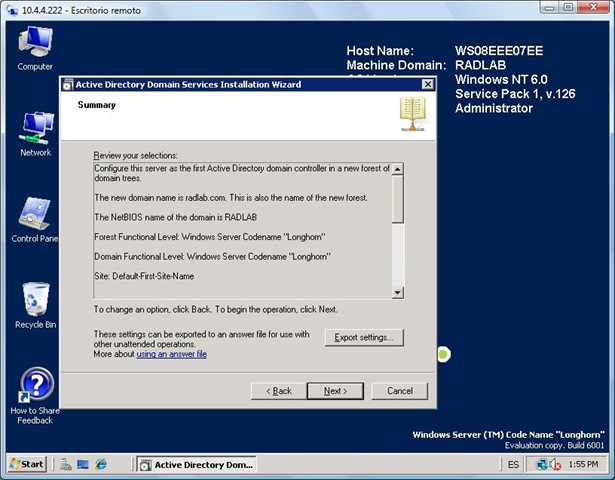Click Next to begin the operation
Image resolution: width=615 pixels, height=480 pixels.
[335, 390]
